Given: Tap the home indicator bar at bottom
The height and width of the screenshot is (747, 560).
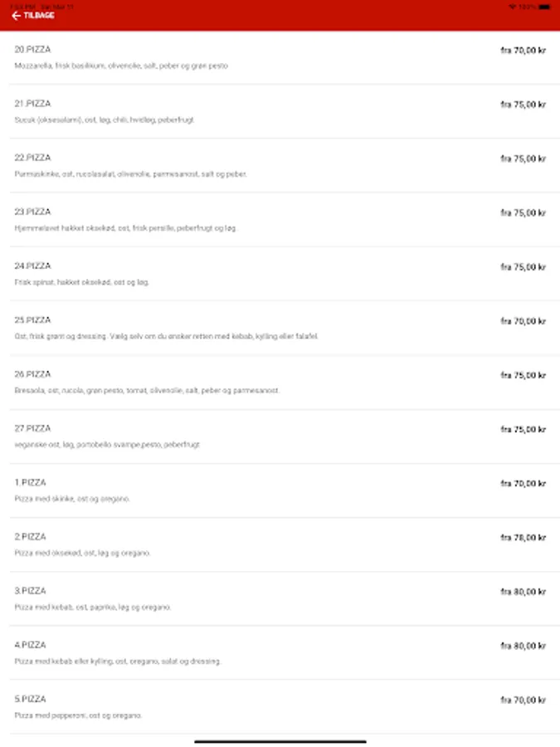Looking at the screenshot, I should (x=280, y=740).
